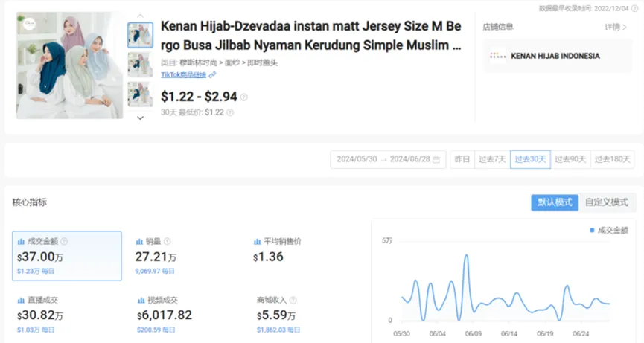Click info icon next to 直播成交

[64, 300]
